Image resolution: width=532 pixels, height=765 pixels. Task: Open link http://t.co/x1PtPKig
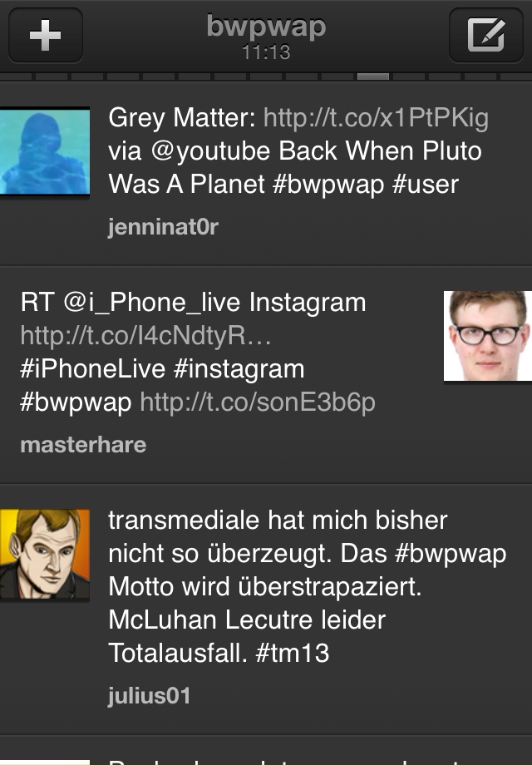pyautogui.click(x=376, y=118)
